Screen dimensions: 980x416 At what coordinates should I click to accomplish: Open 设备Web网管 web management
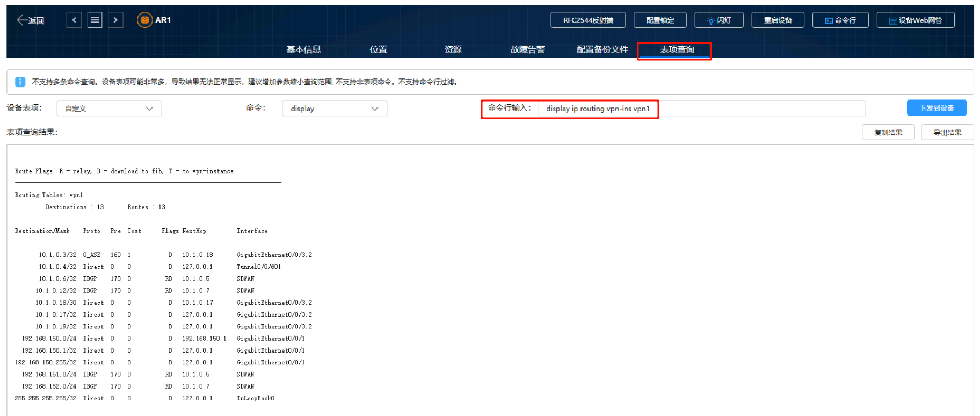pyautogui.click(x=915, y=20)
